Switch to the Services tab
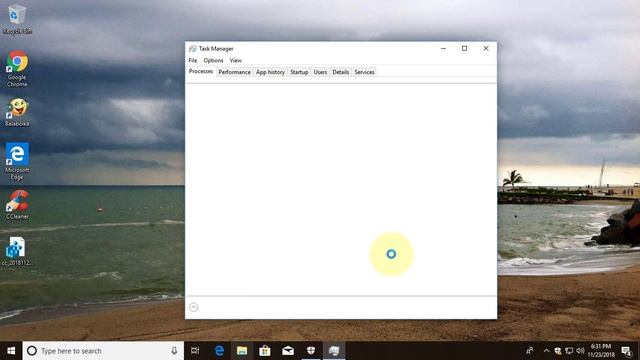The height and width of the screenshot is (360, 640). (364, 72)
